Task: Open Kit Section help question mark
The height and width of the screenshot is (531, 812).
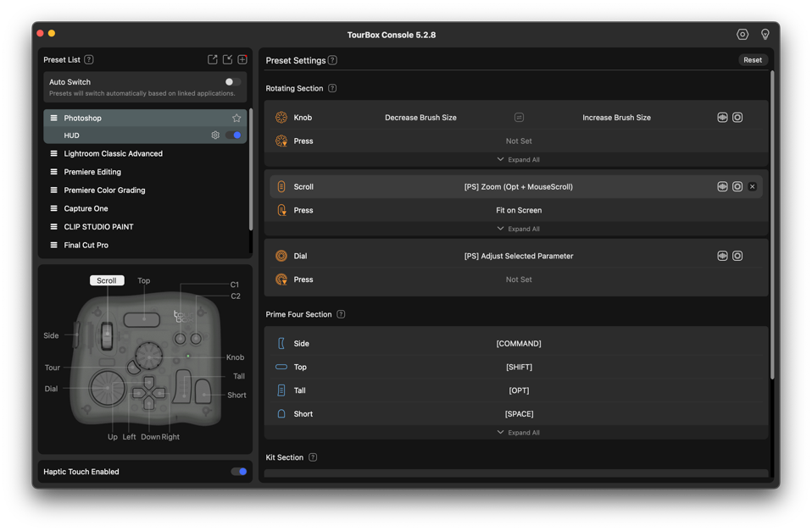Action: [x=313, y=457]
